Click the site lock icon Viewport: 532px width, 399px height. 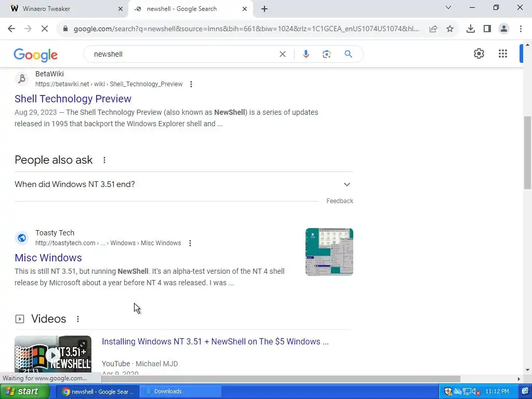65,29
